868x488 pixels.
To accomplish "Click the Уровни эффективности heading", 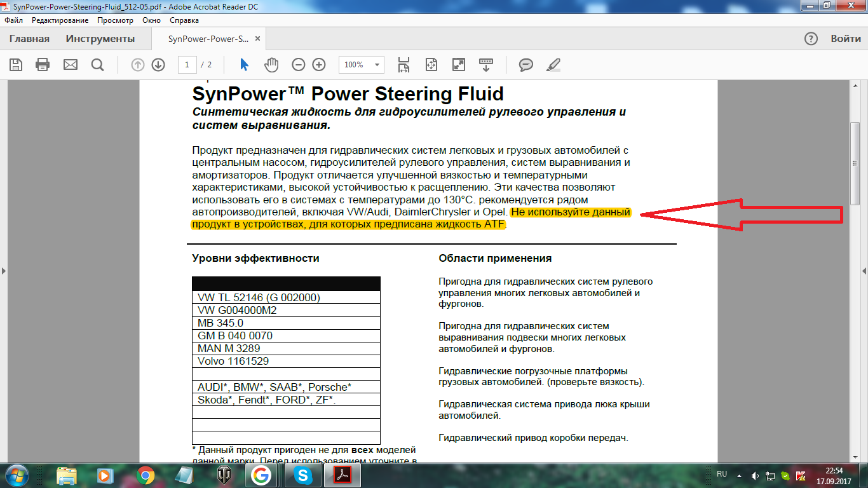I will point(255,259).
